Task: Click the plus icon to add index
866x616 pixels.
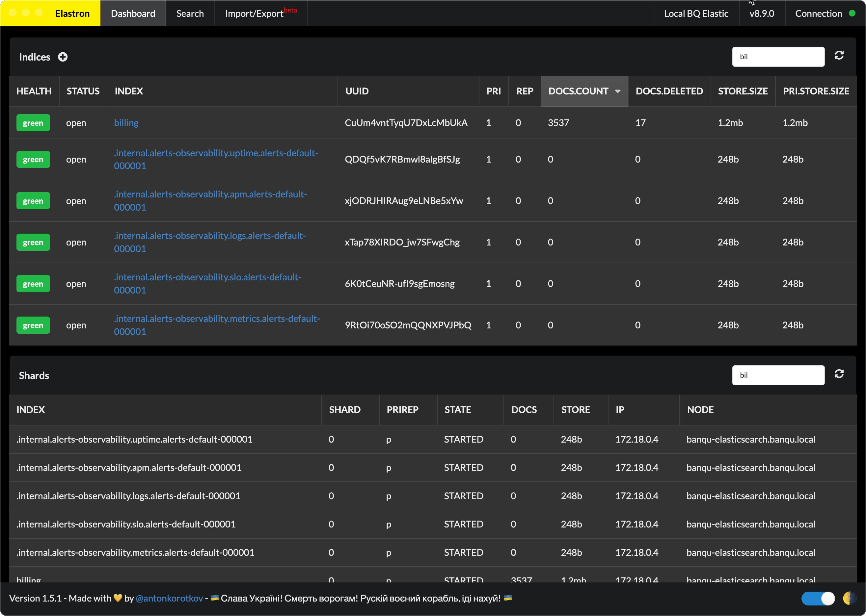Action: [63, 57]
